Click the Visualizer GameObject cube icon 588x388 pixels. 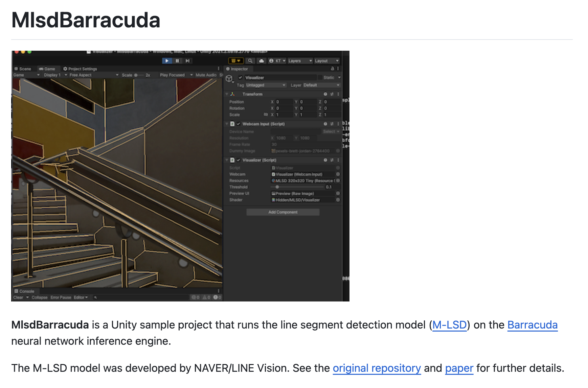point(229,79)
